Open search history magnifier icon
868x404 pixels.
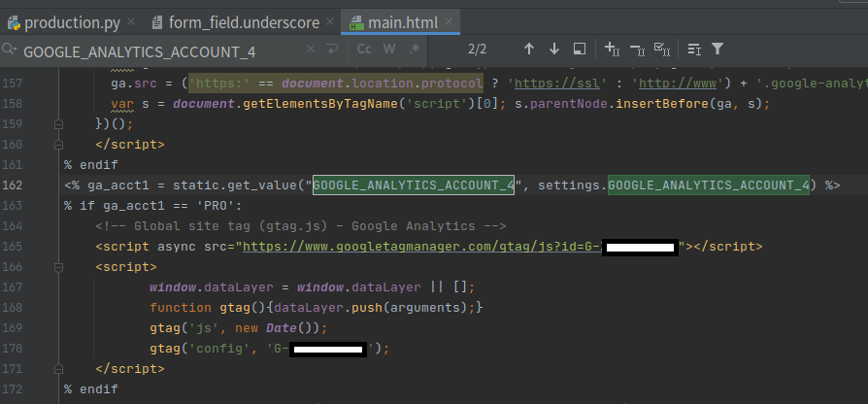point(9,50)
